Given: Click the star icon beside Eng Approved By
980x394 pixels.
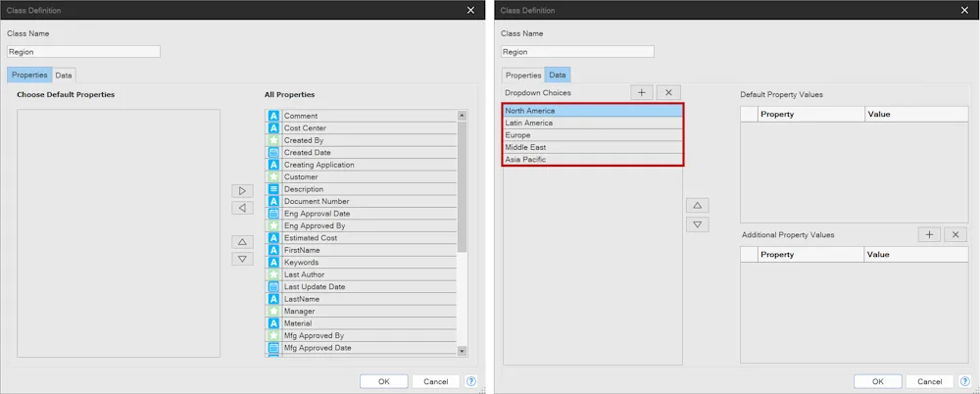Looking at the screenshot, I should click(x=273, y=225).
